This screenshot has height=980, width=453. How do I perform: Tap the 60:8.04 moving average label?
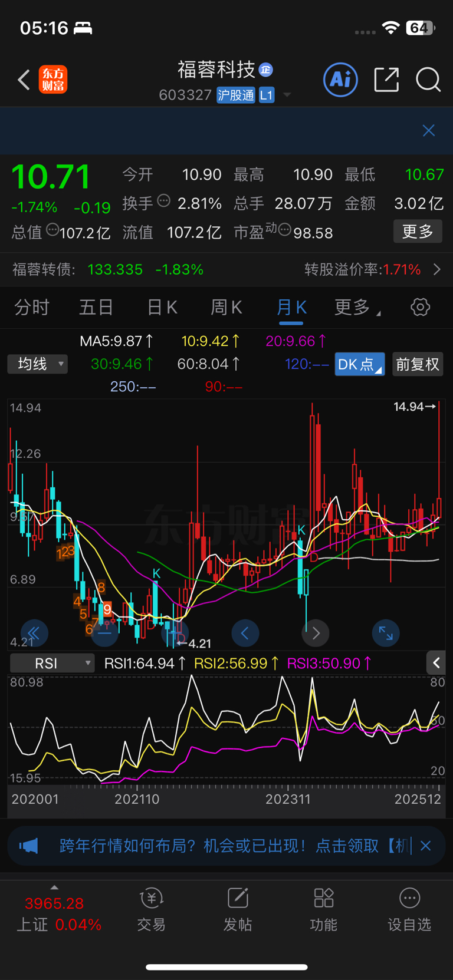(x=209, y=364)
